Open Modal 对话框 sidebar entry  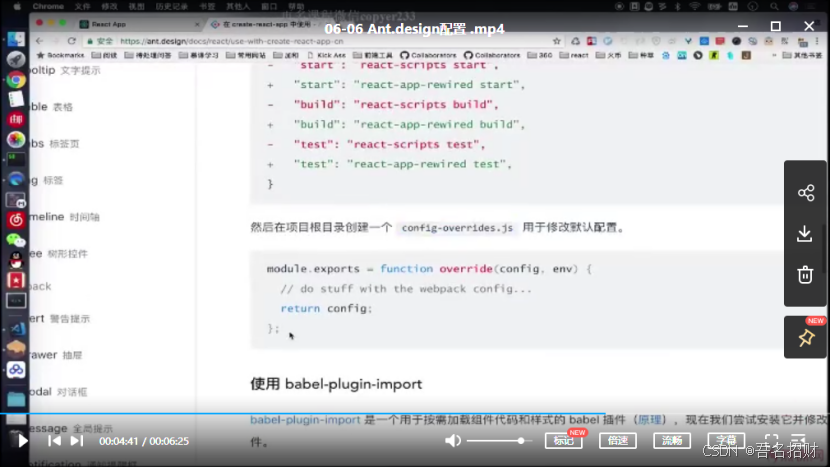[x=58, y=392]
